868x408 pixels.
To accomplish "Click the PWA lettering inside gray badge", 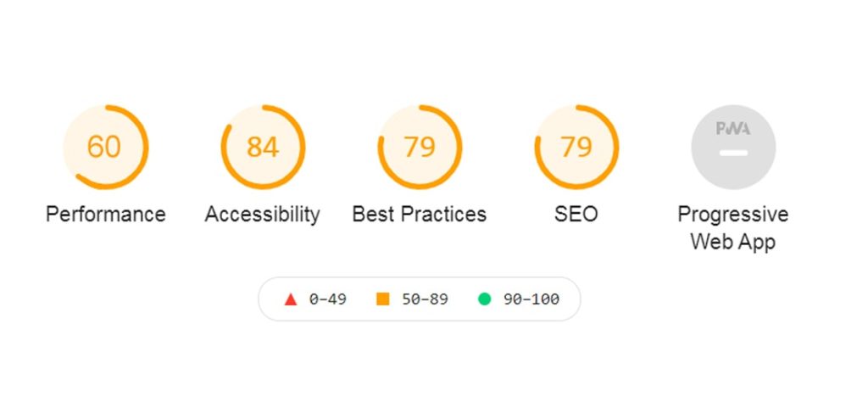I will pyautogui.click(x=733, y=129).
